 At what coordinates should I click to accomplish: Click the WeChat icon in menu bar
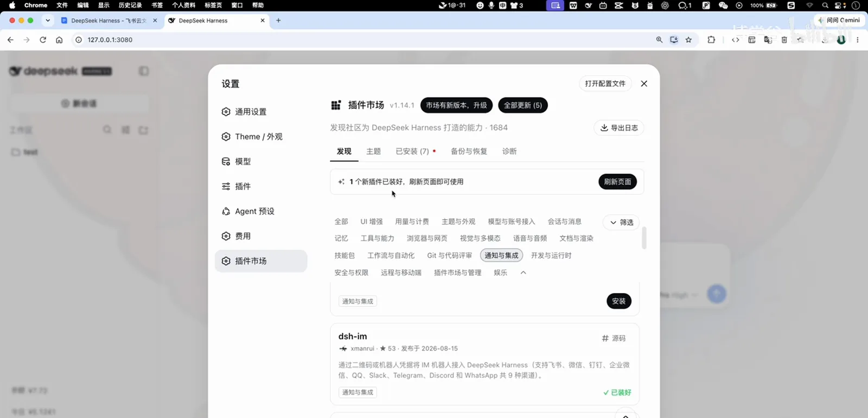[723, 5]
